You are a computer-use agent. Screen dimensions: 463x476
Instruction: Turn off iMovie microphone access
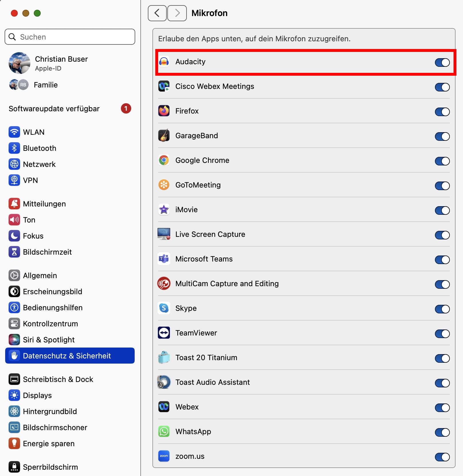tap(442, 210)
